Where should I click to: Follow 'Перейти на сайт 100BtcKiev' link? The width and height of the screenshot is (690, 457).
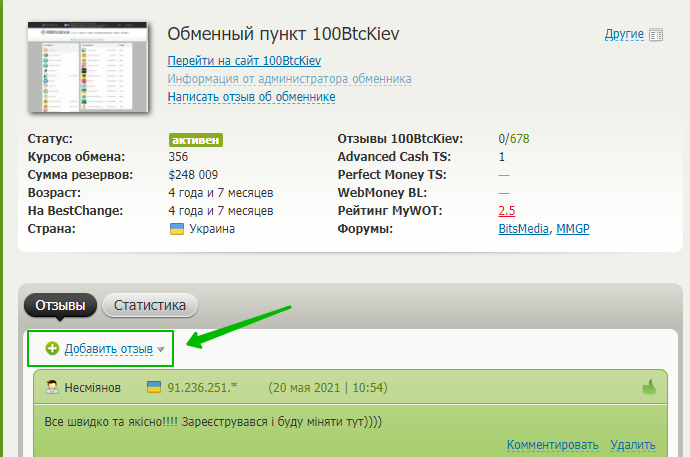[x=244, y=61]
